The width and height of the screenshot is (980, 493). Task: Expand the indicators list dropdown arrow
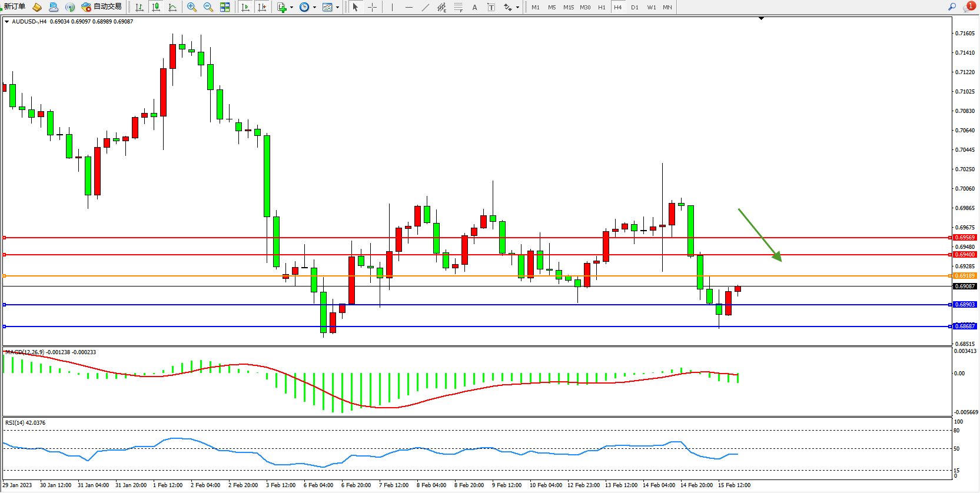pyautogui.click(x=291, y=8)
